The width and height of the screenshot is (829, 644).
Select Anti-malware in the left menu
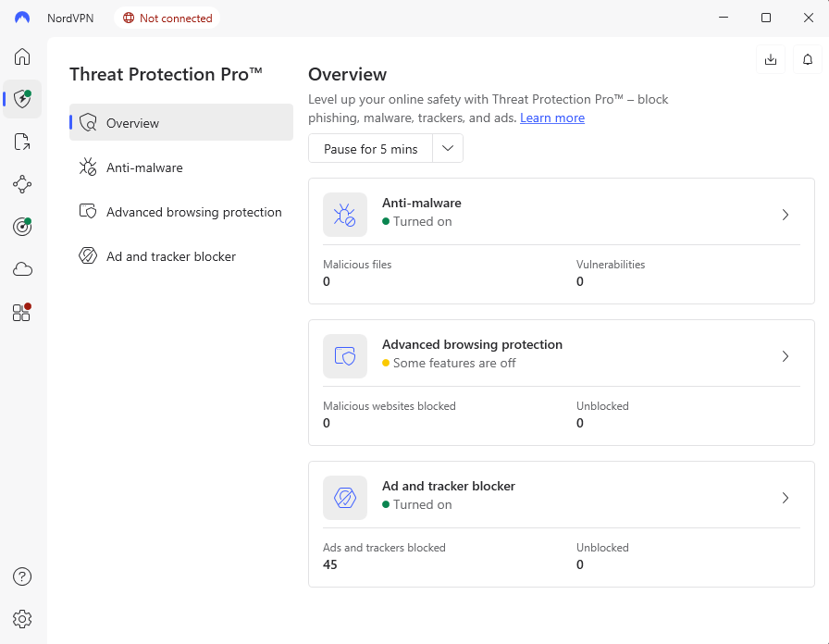(x=144, y=167)
